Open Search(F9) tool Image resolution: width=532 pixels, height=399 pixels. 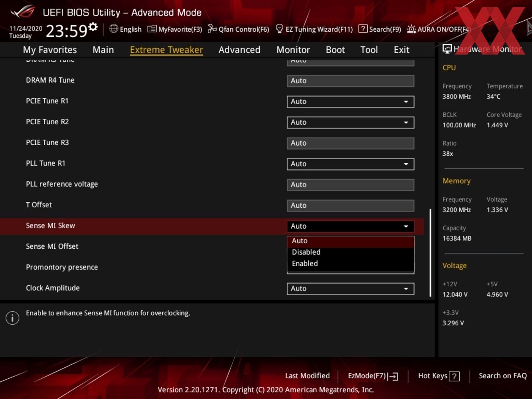[x=380, y=29]
